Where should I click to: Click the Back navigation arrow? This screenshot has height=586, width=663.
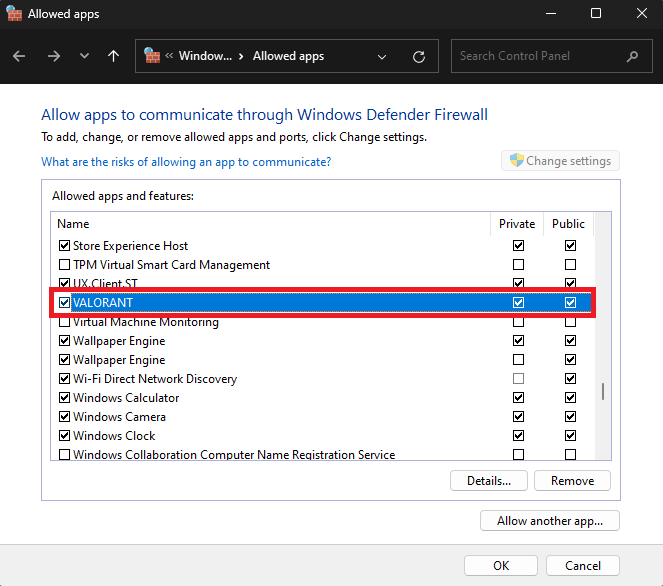click(x=19, y=57)
